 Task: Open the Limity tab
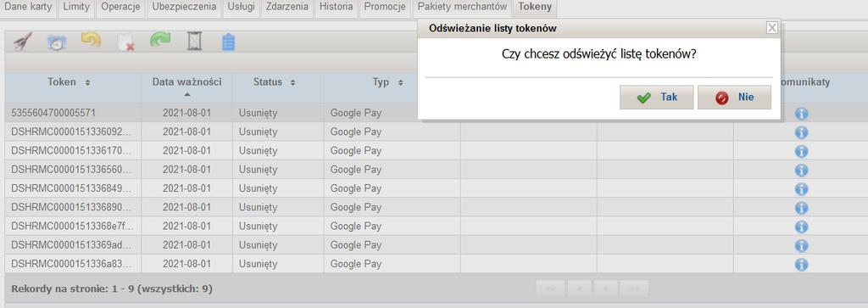(75, 7)
